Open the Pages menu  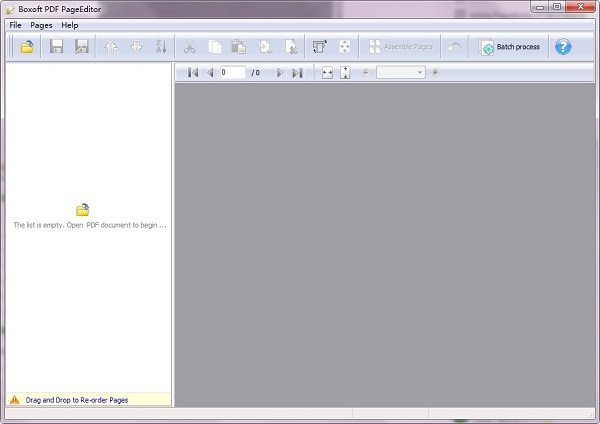[x=41, y=24]
